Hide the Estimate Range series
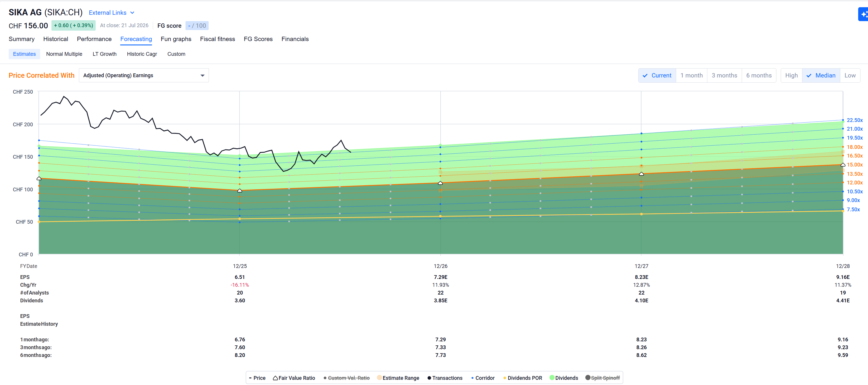868x385 pixels. [x=398, y=378]
